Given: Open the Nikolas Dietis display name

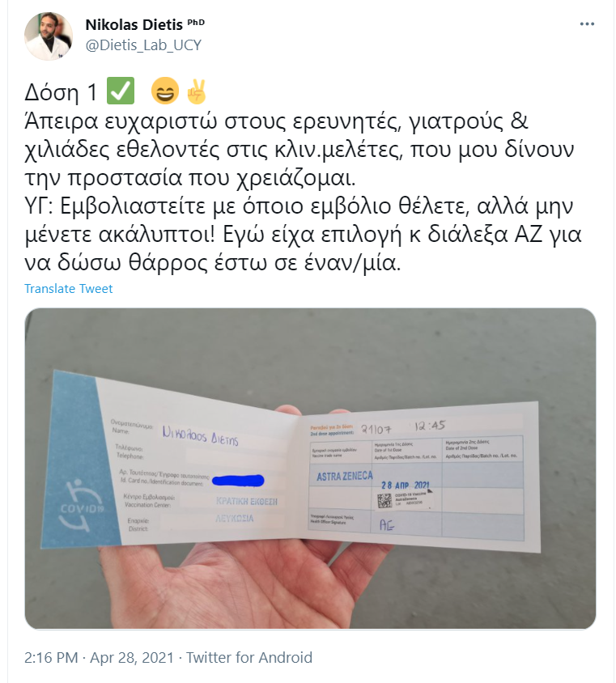Looking at the screenshot, I should pyautogui.click(x=134, y=25).
